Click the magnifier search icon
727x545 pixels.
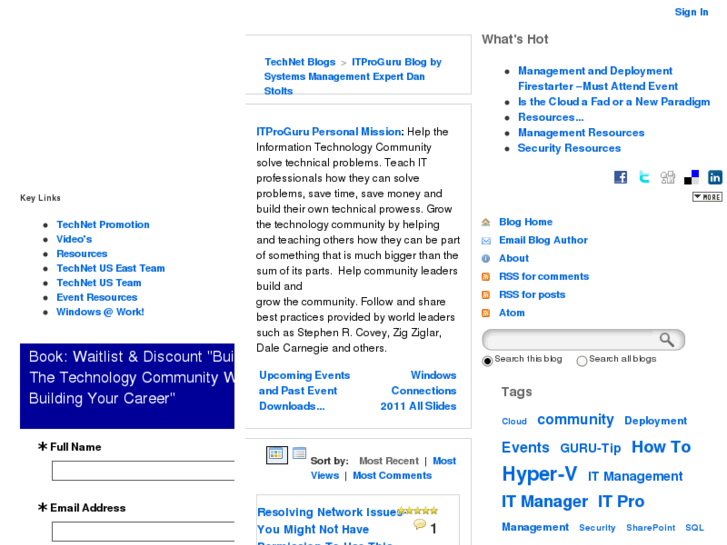(x=667, y=340)
